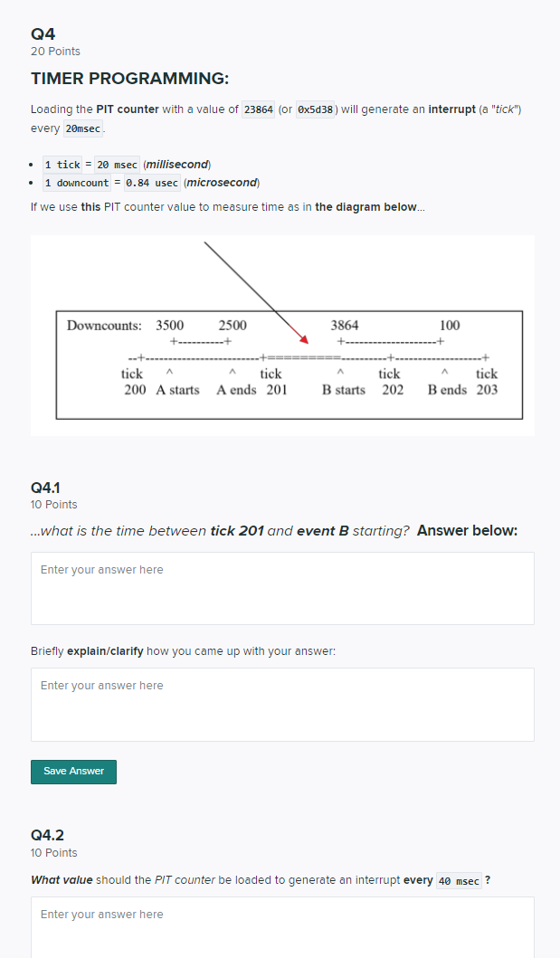This screenshot has width=560, height=958.
Task: Select the Q4.1 section heading
Action: coord(45,487)
